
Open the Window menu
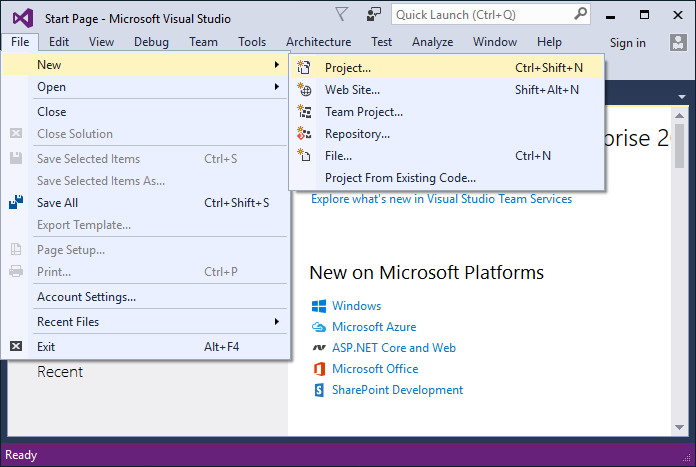(495, 42)
